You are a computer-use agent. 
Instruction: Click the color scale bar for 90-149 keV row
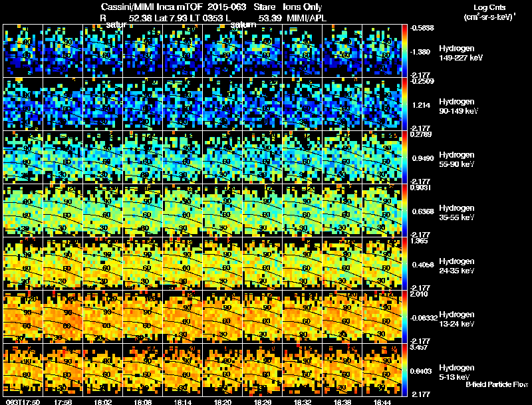404,104
